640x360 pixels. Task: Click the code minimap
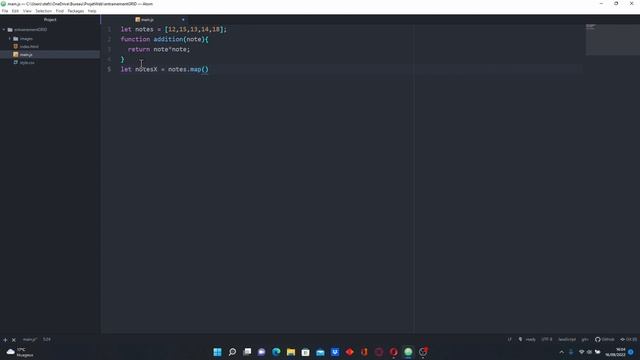pos(612,40)
